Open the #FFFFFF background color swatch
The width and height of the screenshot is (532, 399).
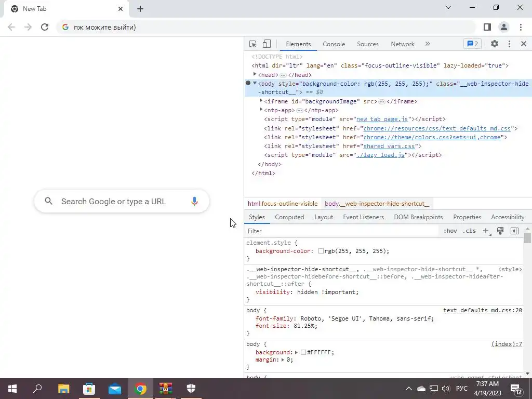click(x=303, y=353)
